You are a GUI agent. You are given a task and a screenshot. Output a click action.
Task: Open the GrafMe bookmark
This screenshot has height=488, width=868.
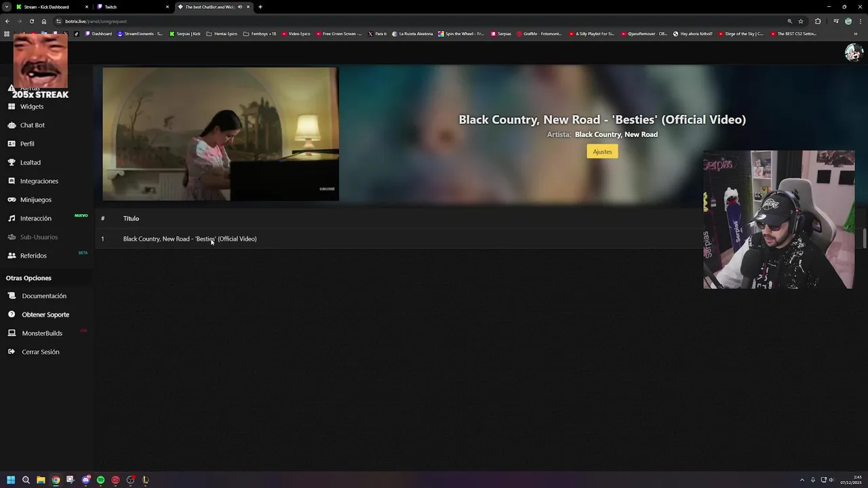click(539, 34)
